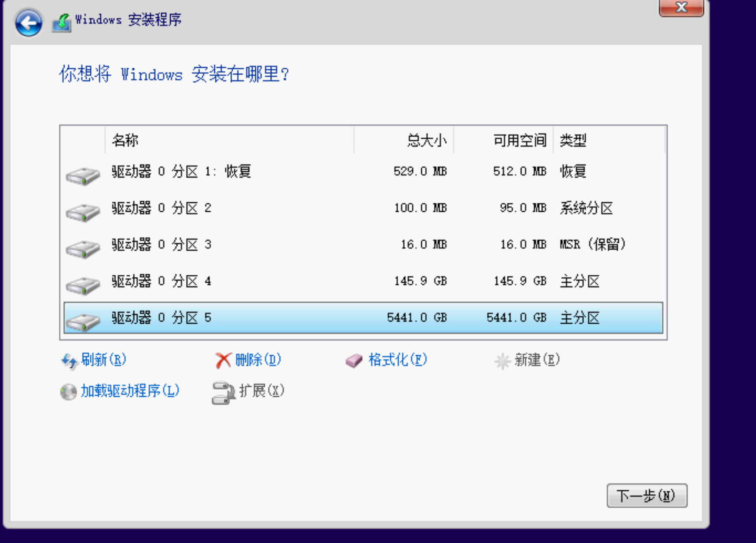This screenshot has height=543, width=756.
Task: Click the free space cell in partition 5 row
Action: coord(516,318)
